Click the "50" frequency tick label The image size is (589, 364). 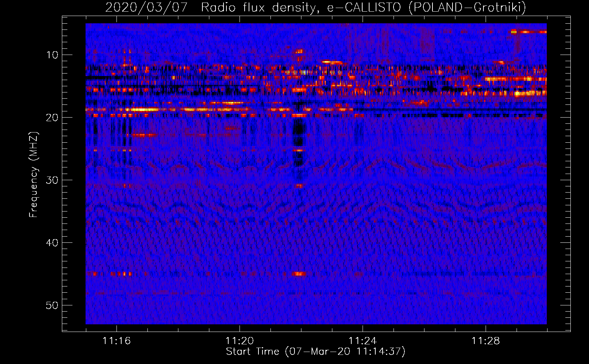point(52,305)
